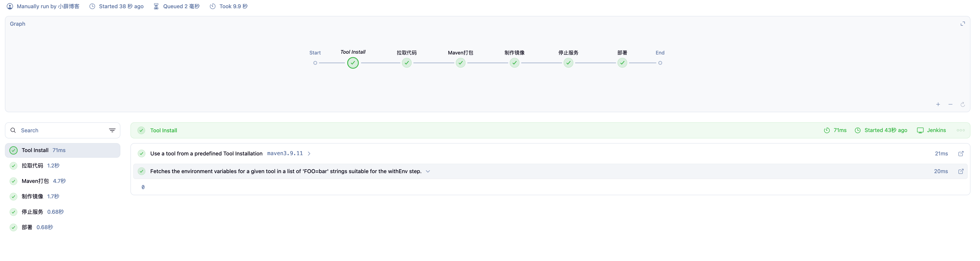Select the Tool Install node in graph
Viewport: 980px width, 261px height.
click(353, 63)
